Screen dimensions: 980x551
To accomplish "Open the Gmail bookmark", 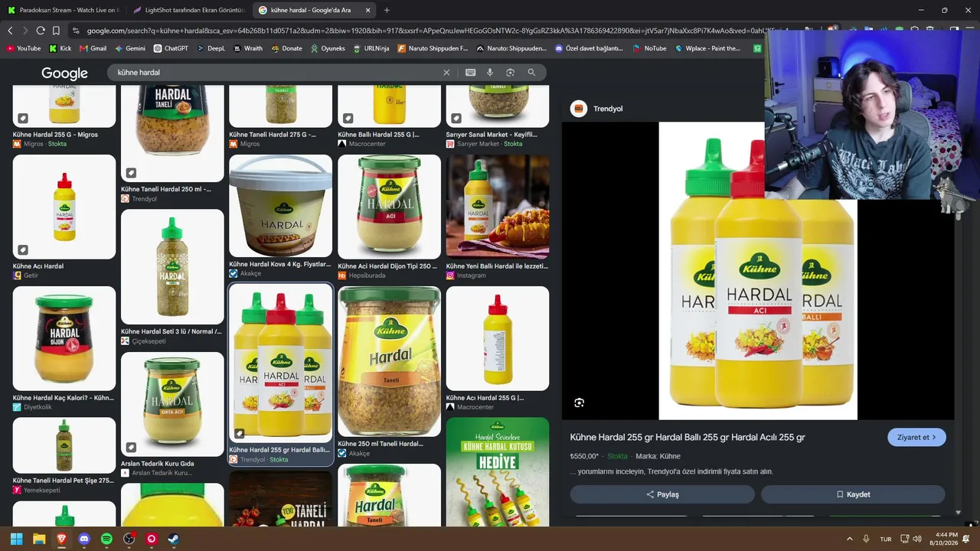I will coord(93,48).
